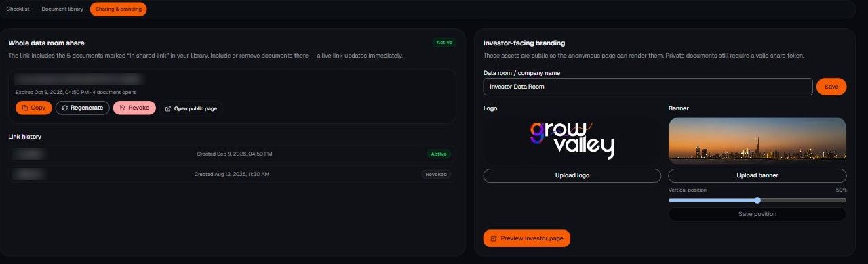Image resolution: width=868 pixels, height=264 pixels.
Task: Upload a new logo
Action: click(x=572, y=175)
